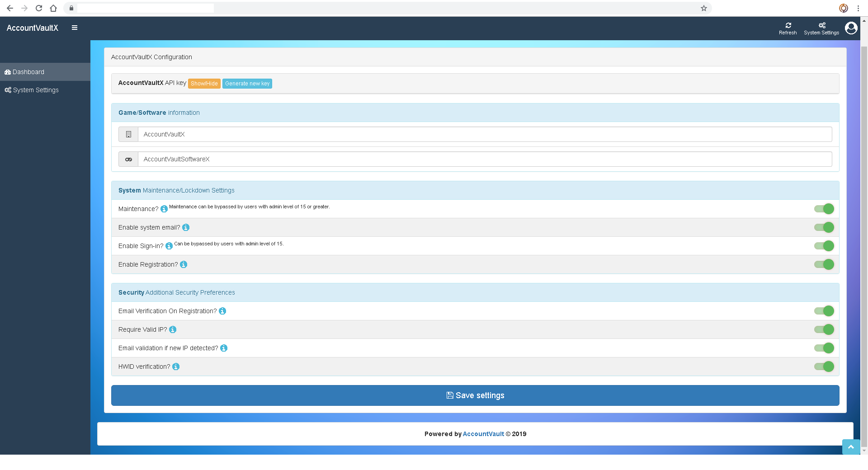The width and height of the screenshot is (868, 470).
Task: Open System Settings from the top bar
Action: pyautogui.click(x=821, y=28)
